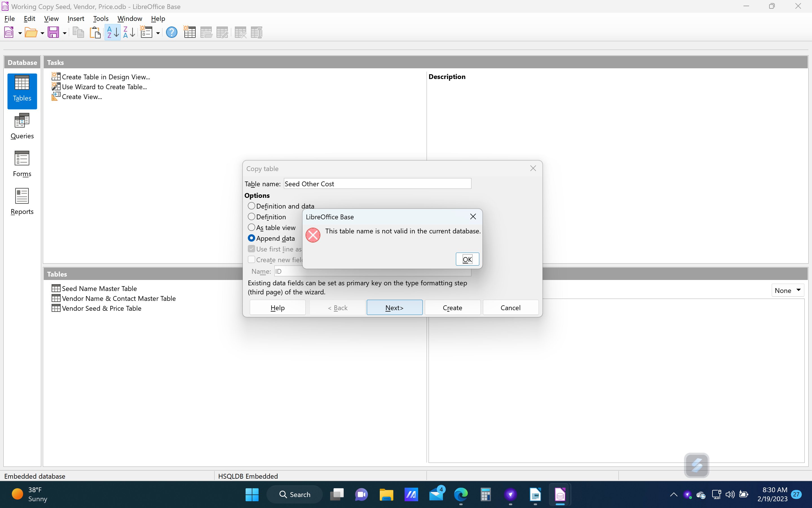Select Seed Name Master Table
Viewport: 812px width, 508px height.
[94, 288]
